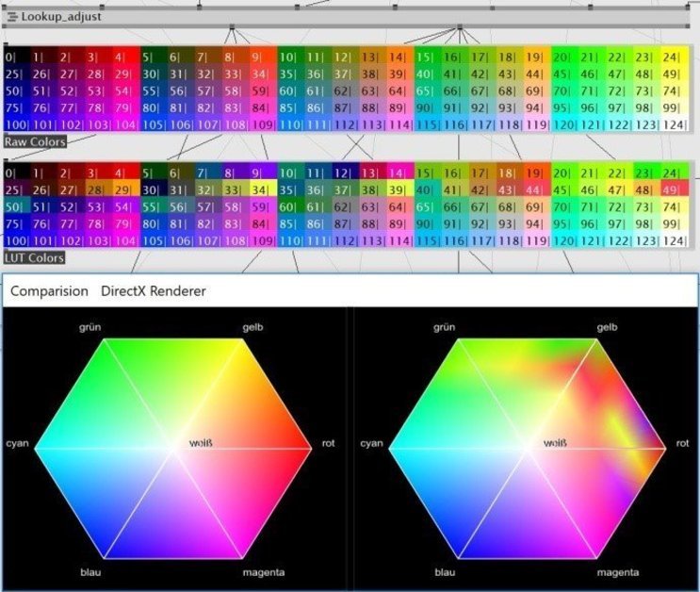Select the DirectX Renderer title text
The width and height of the screenshot is (700, 592).
(x=154, y=291)
